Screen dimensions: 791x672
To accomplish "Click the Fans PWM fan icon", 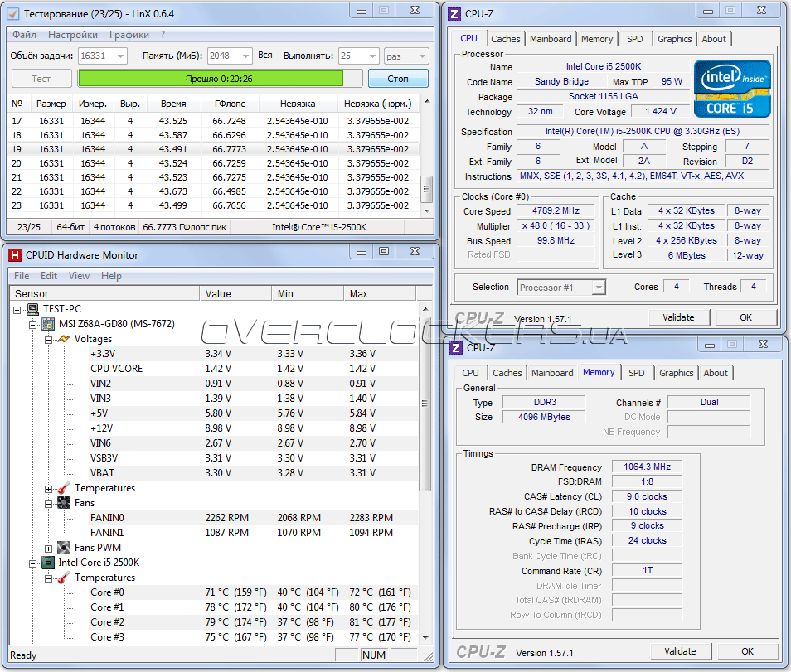I will pos(64,548).
